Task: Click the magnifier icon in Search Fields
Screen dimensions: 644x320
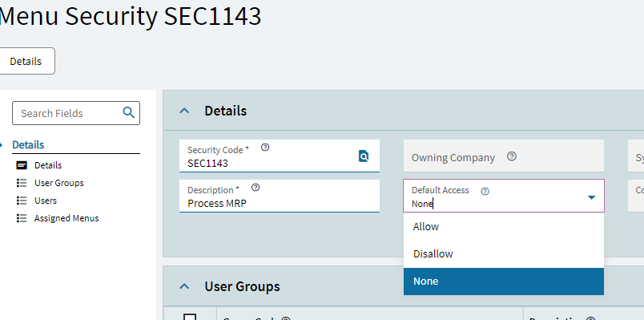Action: (x=128, y=113)
